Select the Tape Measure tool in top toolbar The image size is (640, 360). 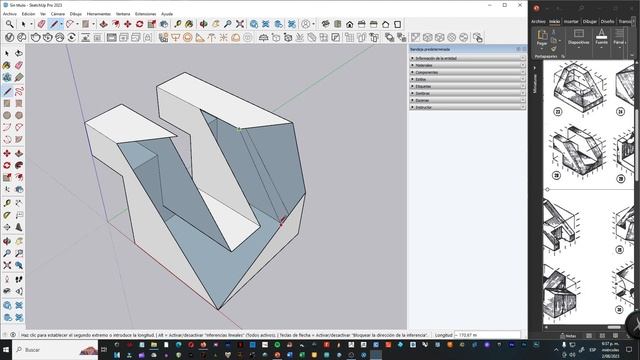pyautogui.click(x=177, y=24)
